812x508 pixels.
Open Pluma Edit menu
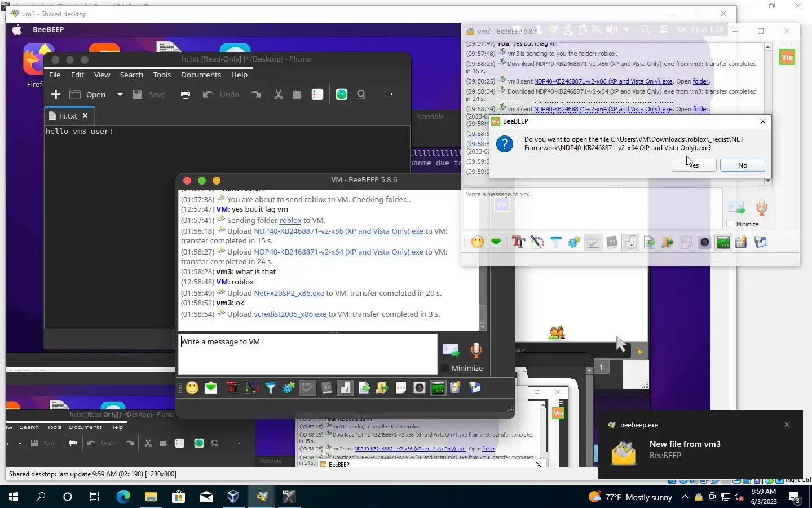click(x=77, y=75)
